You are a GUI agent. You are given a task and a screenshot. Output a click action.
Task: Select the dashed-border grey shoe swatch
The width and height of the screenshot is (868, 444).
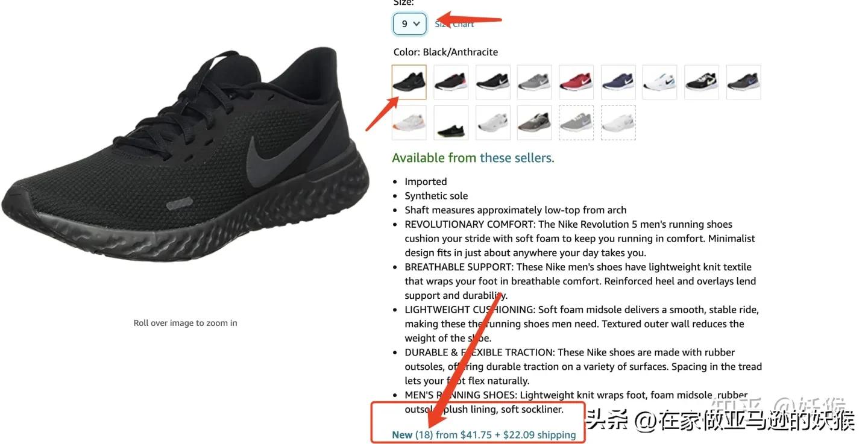tap(576, 123)
